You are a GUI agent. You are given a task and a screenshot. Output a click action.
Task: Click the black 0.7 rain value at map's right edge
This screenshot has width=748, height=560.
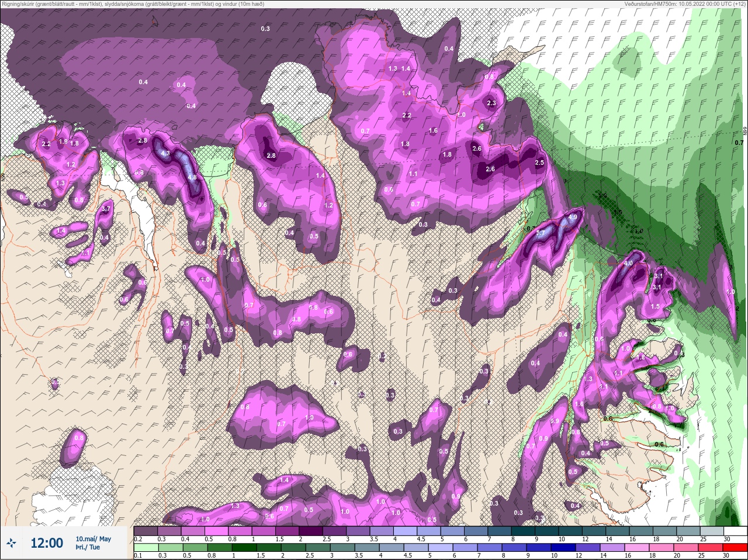pos(739,142)
